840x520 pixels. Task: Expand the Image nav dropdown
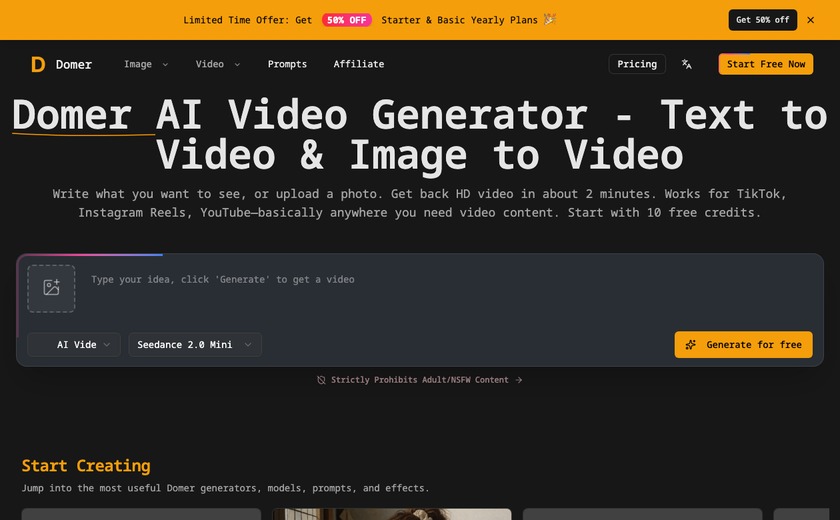tap(146, 64)
